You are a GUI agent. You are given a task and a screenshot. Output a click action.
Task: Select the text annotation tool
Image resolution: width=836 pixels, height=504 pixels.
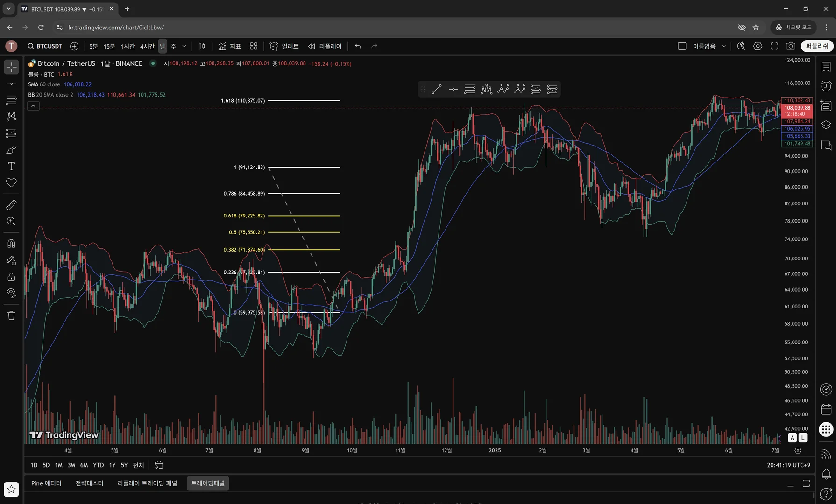(11, 167)
